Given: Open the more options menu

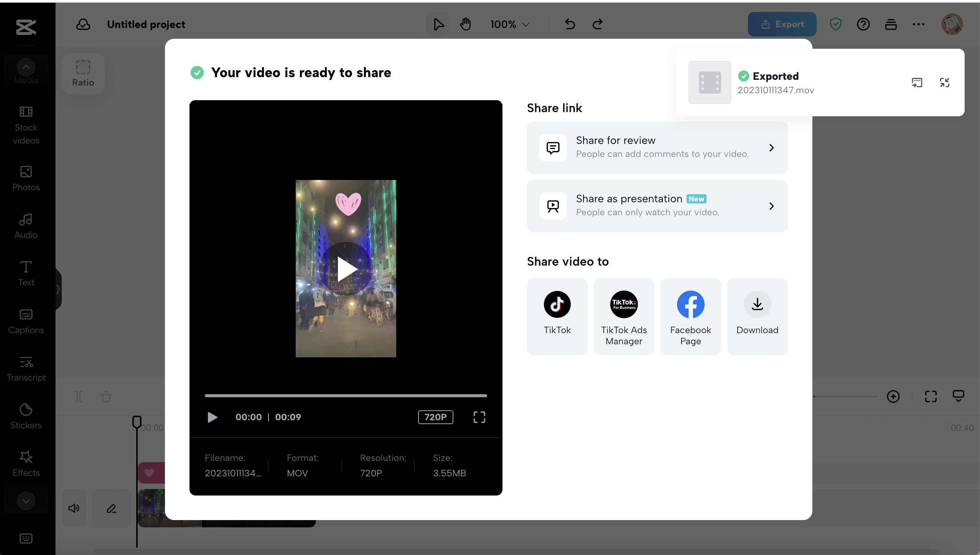Looking at the screenshot, I should coord(919,24).
